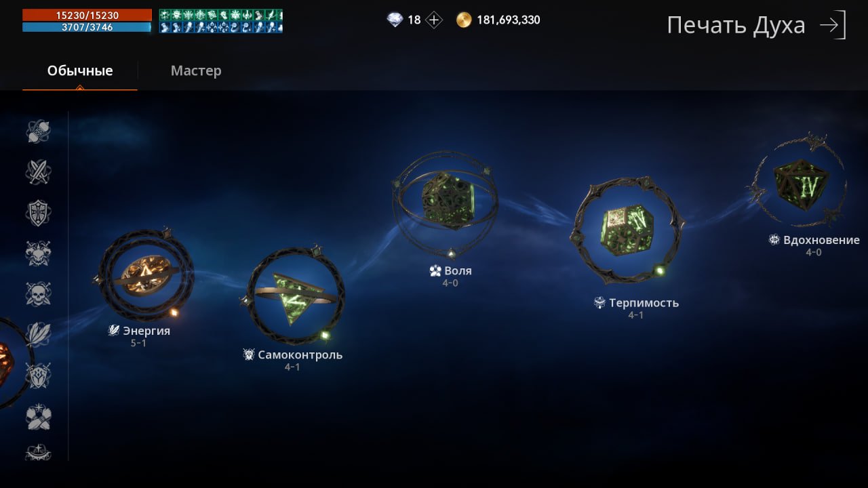Open the Обычные tab
Viewport: 868px width, 488px height.
(x=80, y=70)
